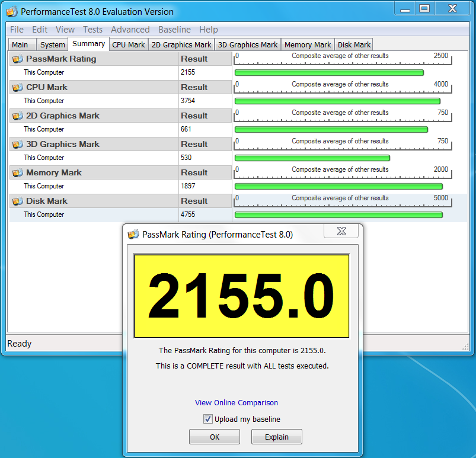Viewport: 476px width, 458px height.
Task: Click the Ready status bar text
Action: click(x=20, y=344)
